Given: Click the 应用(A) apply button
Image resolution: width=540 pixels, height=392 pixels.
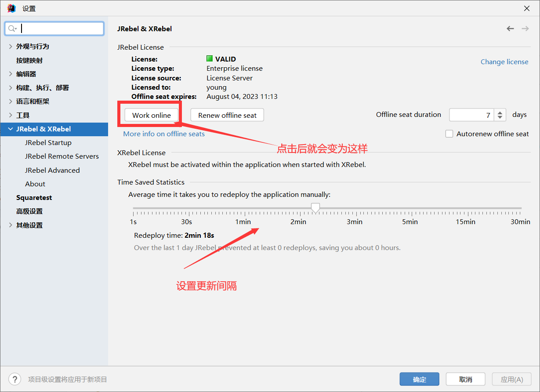Looking at the screenshot, I should click(512, 379).
